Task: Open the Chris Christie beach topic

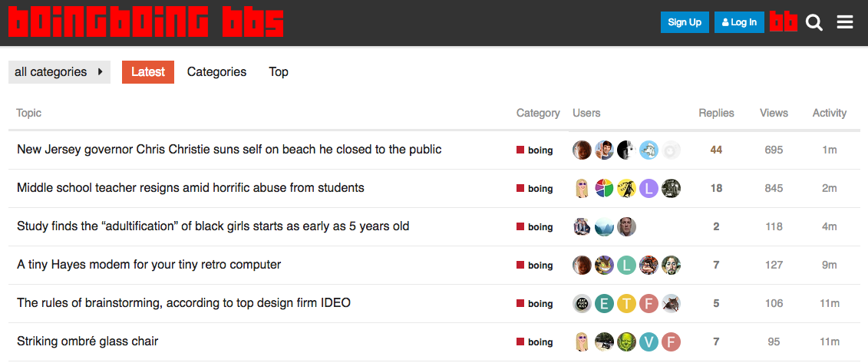Action: [229, 150]
